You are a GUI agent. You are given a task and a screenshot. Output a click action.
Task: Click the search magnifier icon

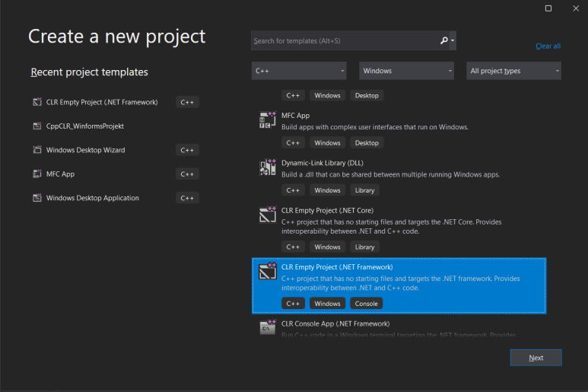click(443, 40)
